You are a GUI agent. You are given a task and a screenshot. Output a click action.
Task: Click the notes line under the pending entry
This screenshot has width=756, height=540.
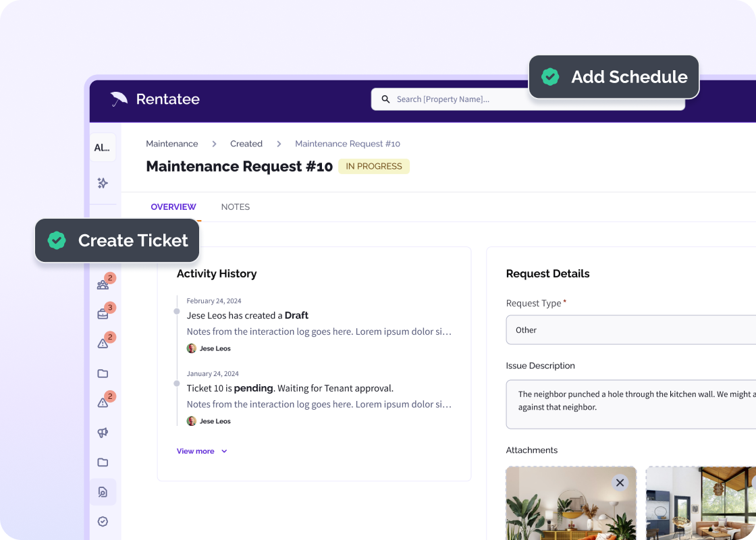click(x=319, y=404)
